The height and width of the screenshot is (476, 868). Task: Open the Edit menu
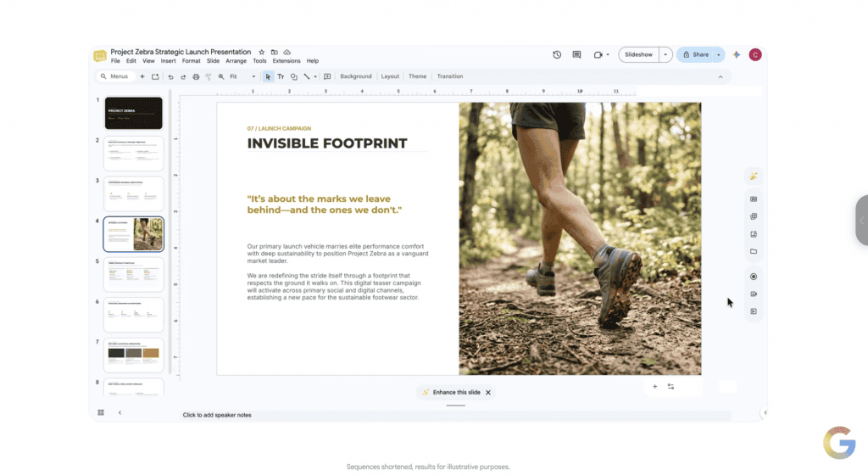(x=131, y=61)
